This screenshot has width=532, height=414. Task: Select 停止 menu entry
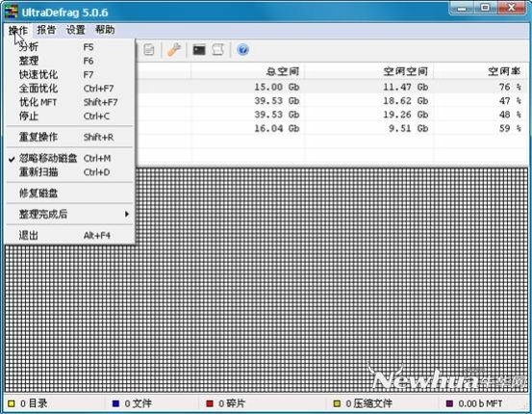click(x=70, y=116)
